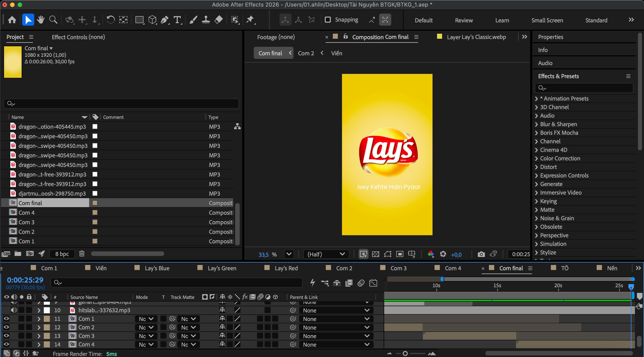Viewport: 644px width, 357px height.
Task: Mute audio of hitslab mp3 layer
Action: click(x=14, y=310)
